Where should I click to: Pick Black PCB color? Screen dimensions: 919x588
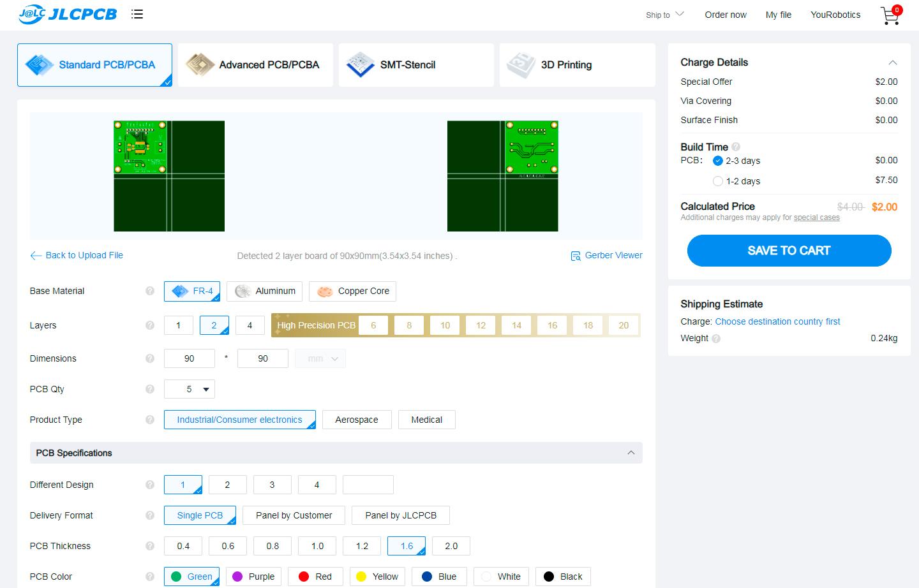point(563,577)
